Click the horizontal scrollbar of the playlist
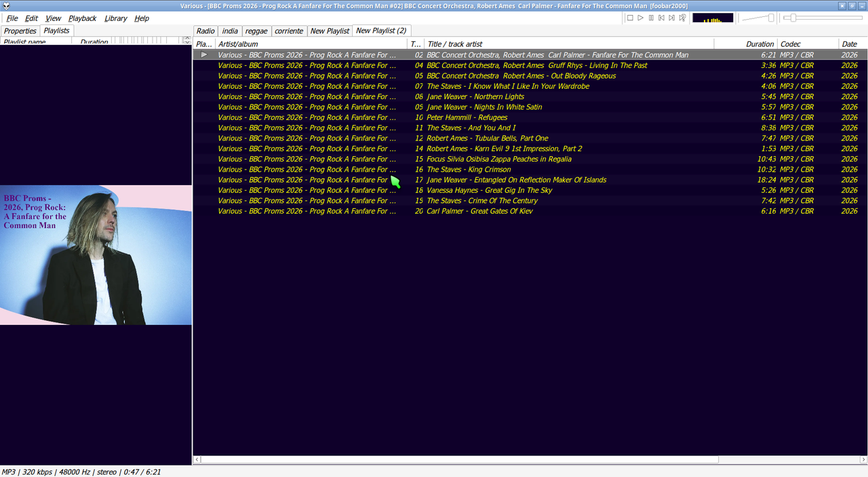Viewport: 868px width, 477px height. [459, 459]
